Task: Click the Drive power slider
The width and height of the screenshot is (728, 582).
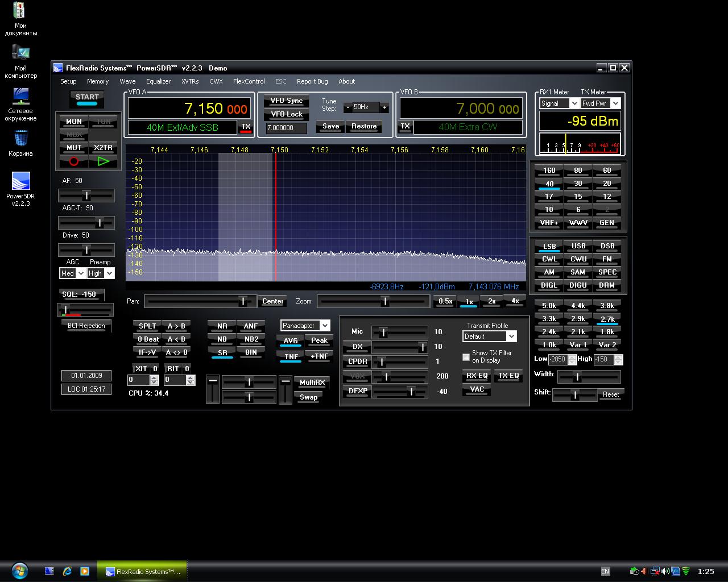Action: pyautogui.click(x=86, y=250)
